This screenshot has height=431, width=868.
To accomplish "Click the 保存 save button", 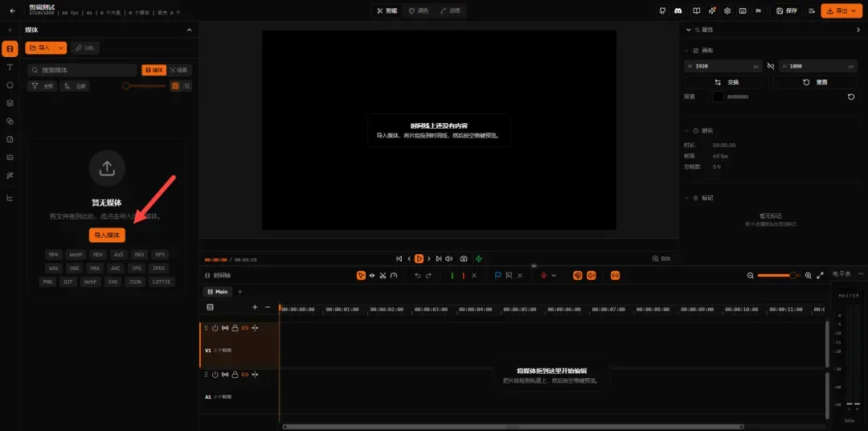I will 787,10.
